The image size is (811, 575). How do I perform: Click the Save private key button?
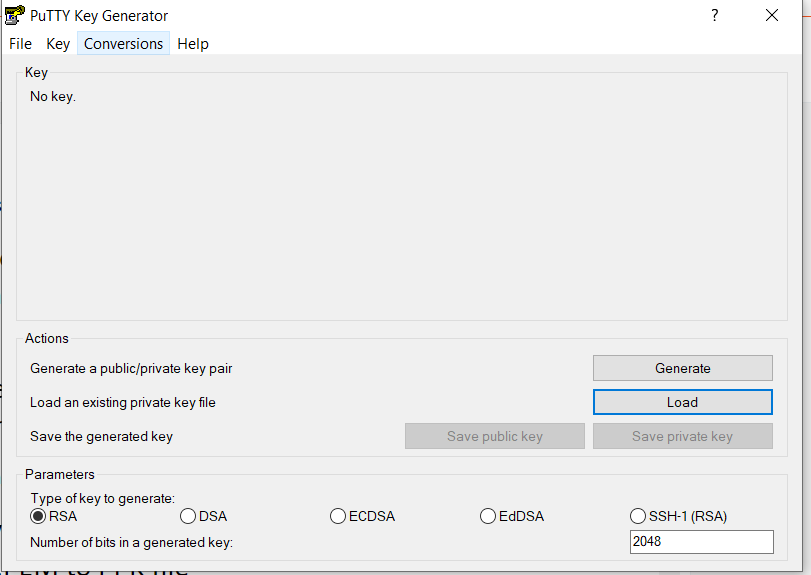pyautogui.click(x=682, y=436)
